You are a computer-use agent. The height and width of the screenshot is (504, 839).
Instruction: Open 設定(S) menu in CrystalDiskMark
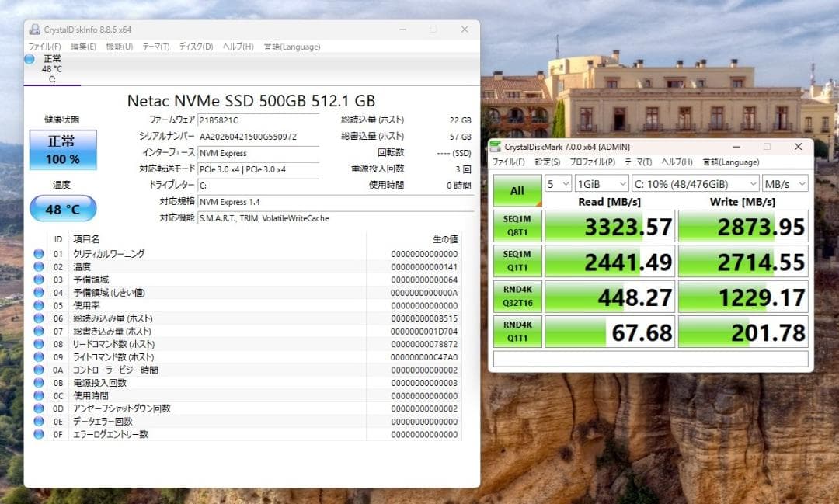coord(548,162)
